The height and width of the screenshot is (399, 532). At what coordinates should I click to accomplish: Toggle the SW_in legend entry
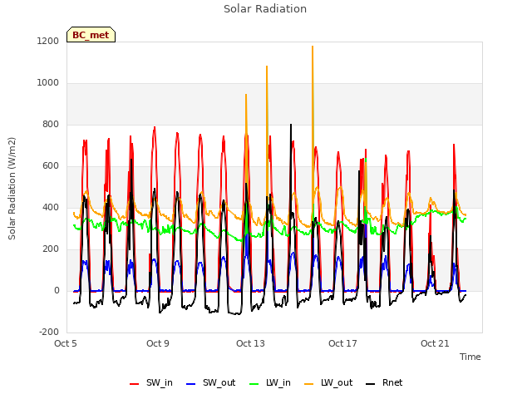[151, 383]
